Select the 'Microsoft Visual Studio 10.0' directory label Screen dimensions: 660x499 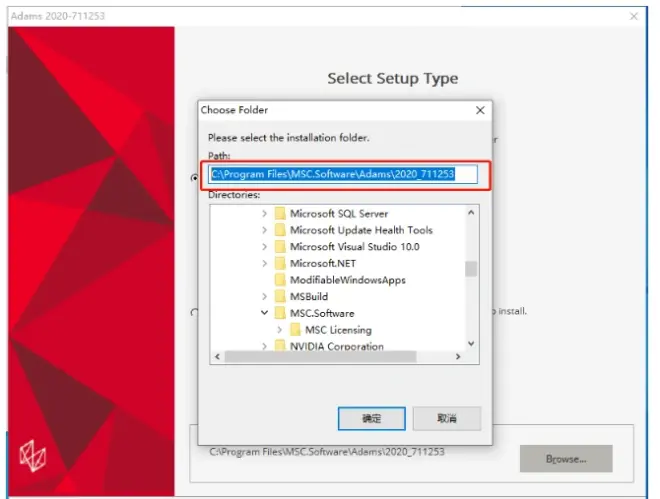[355, 247]
